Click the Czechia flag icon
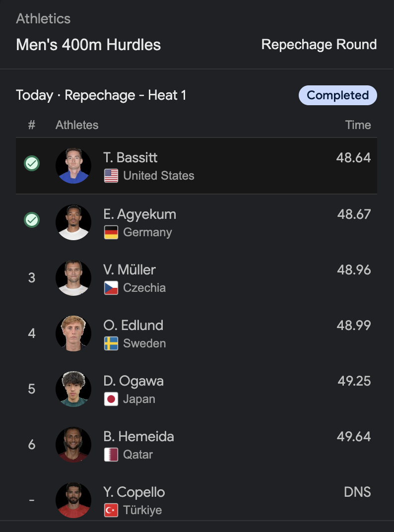Viewport: 394px width, 532px height. pyautogui.click(x=111, y=288)
